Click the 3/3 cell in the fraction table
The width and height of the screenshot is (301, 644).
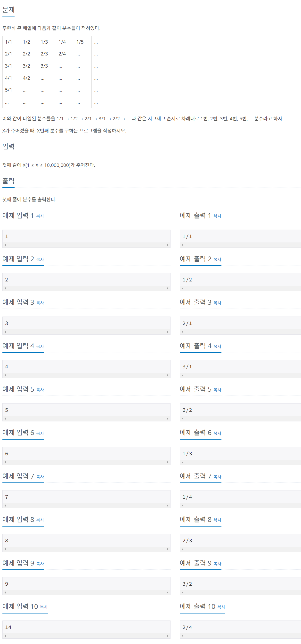pyautogui.click(x=47, y=66)
